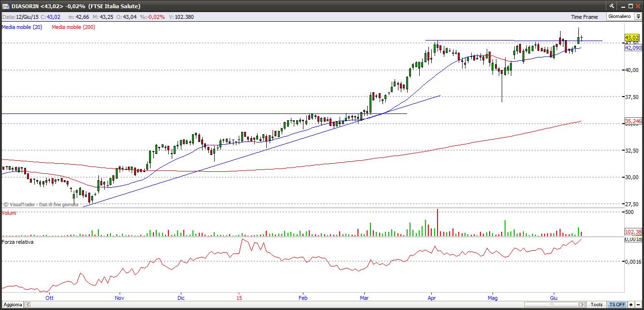Click the blue 42,090 moving average value
This screenshot has width=644, height=310.
pyautogui.click(x=632, y=48)
